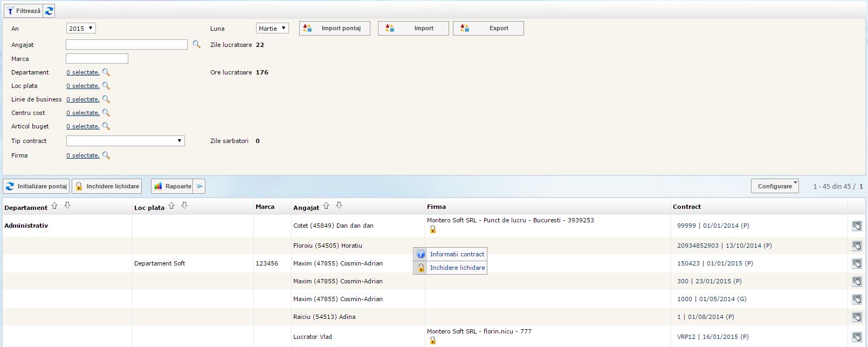Expand the Luna month dropdown
This screenshot has width=868, height=347.
click(272, 28)
